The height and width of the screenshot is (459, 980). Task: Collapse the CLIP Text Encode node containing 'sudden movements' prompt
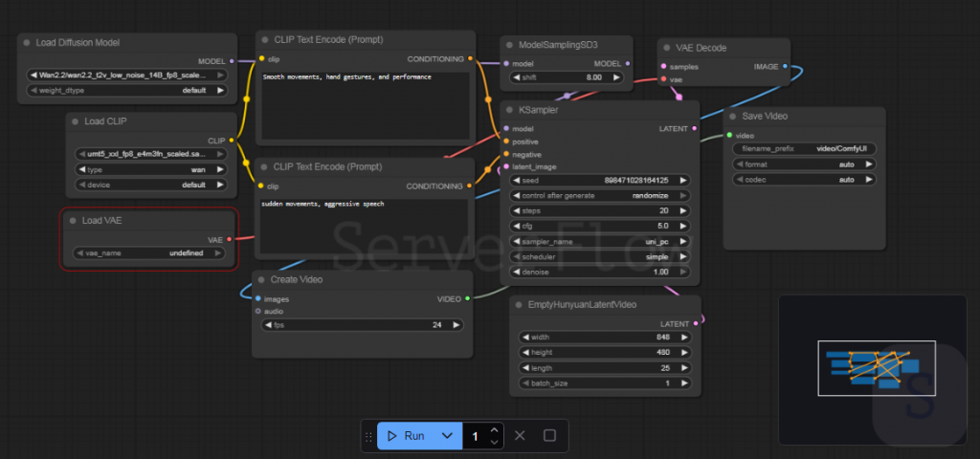(265, 166)
